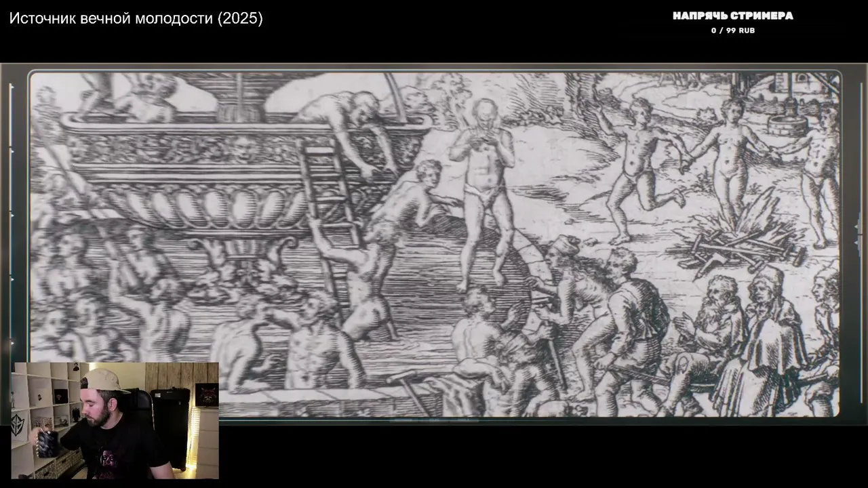
Task: Click the fountain engraving video frame
Action: coord(435,244)
